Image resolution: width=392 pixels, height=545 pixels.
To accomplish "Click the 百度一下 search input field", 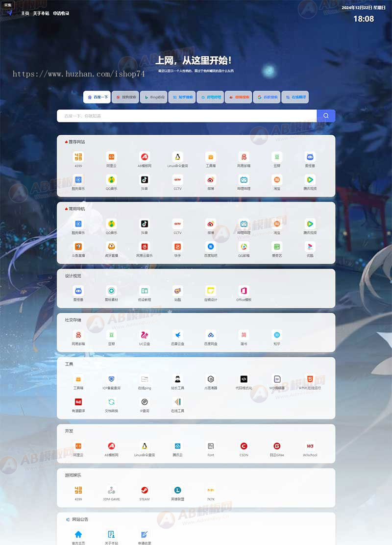I will coord(187,116).
